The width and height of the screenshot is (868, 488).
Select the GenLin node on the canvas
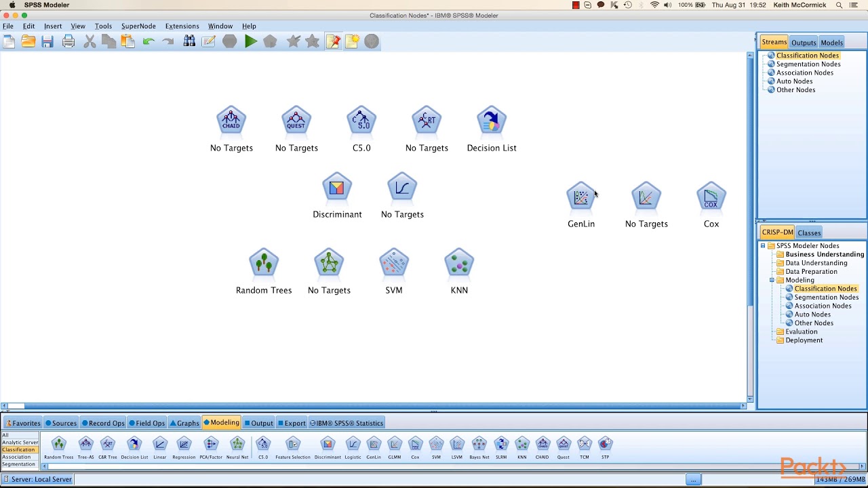pos(581,197)
